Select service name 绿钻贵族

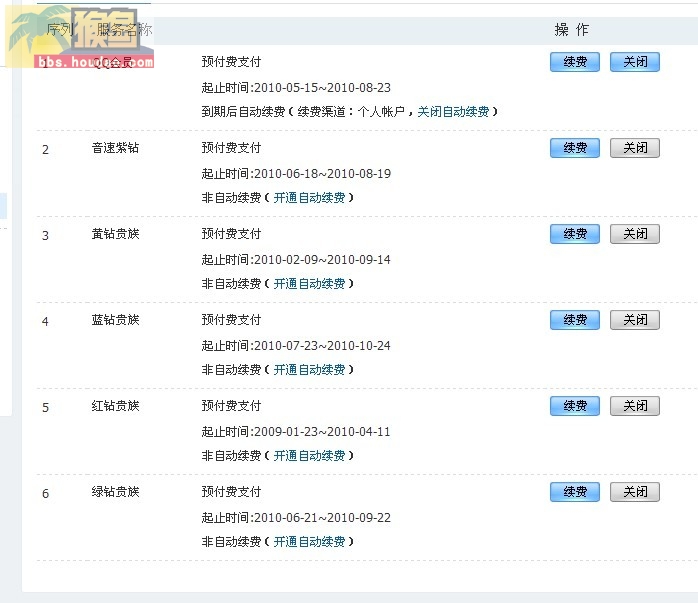click(x=115, y=492)
